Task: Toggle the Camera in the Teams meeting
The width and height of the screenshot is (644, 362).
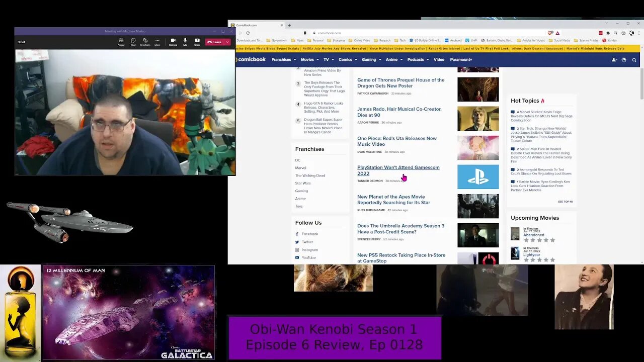Action: (x=173, y=42)
